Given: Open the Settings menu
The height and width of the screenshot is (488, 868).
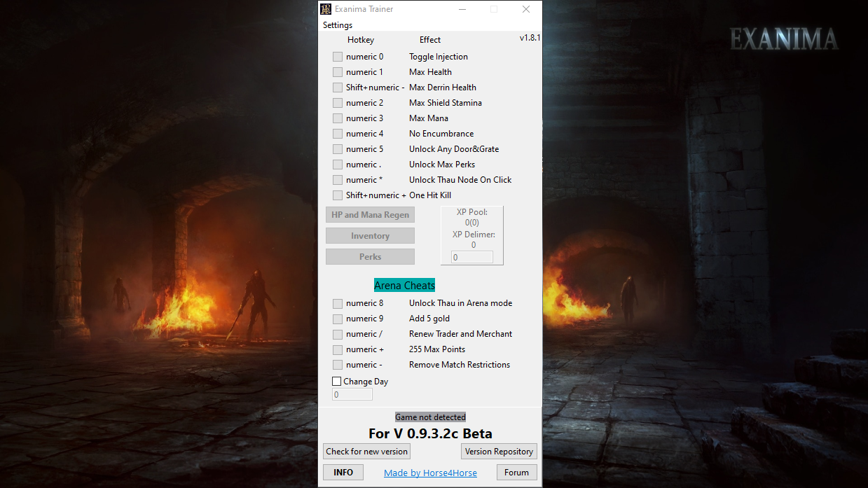Looking at the screenshot, I should [337, 25].
